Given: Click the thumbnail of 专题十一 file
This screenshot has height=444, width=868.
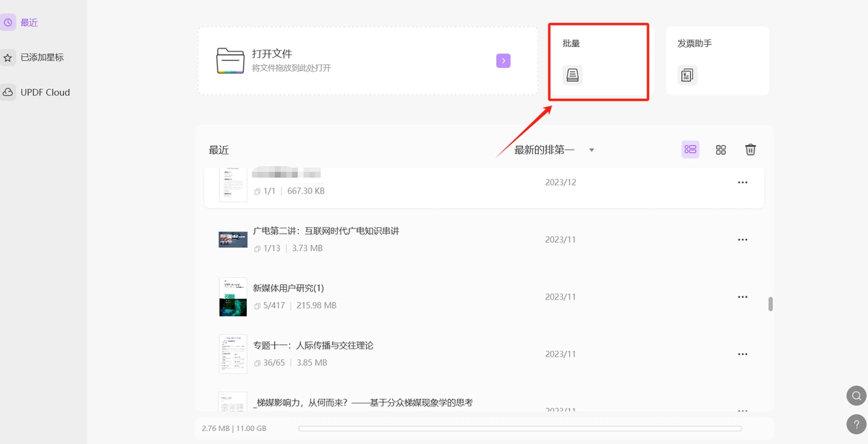Looking at the screenshot, I should point(233,354).
